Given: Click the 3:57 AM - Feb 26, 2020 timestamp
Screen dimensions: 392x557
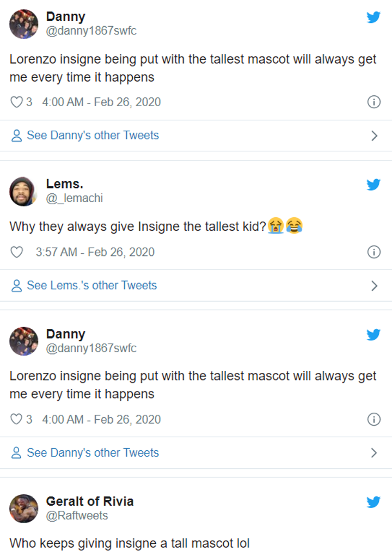Looking at the screenshot, I should [x=95, y=252].
